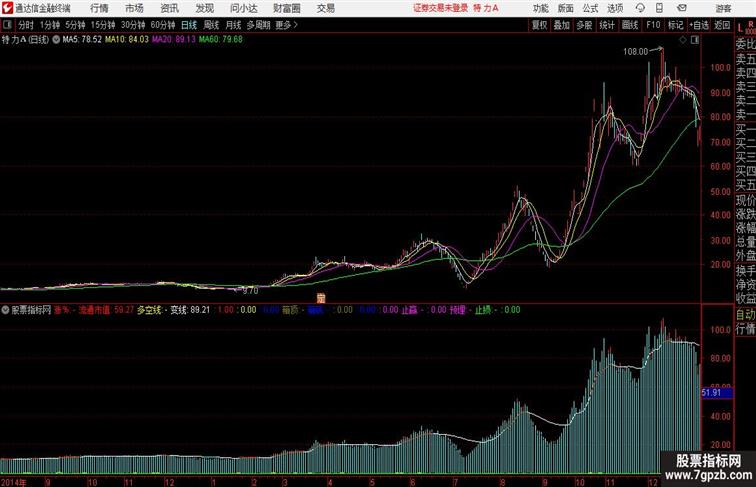Click the L icon in right panel
This screenshot has height=487, width=756.
741,28
